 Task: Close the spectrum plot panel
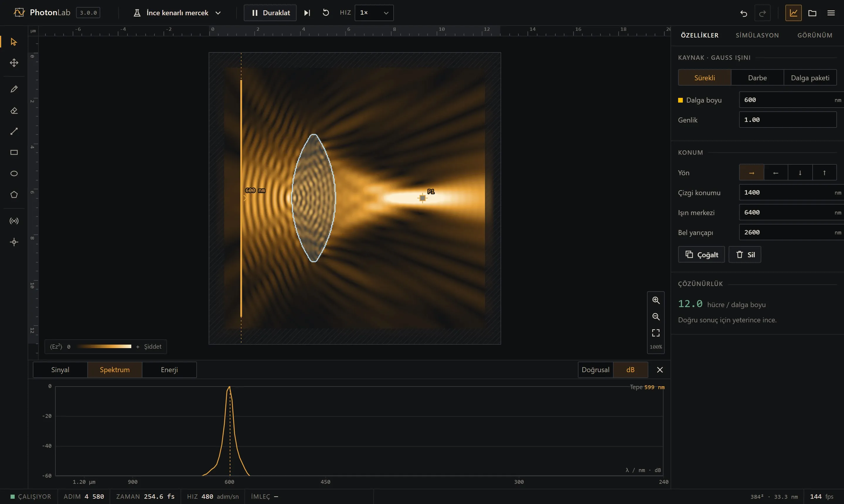tap(660, 370)
